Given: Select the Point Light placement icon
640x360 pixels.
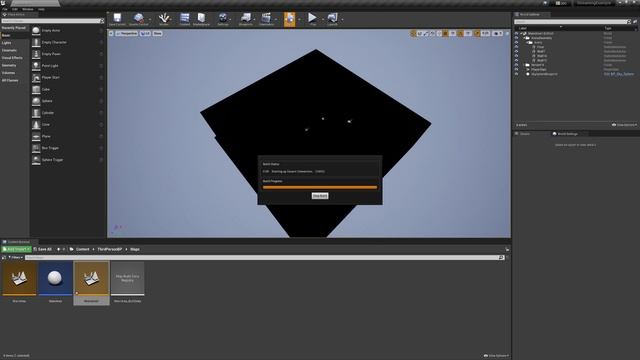Looking at the screenshot, I should [x=36, y=66].
